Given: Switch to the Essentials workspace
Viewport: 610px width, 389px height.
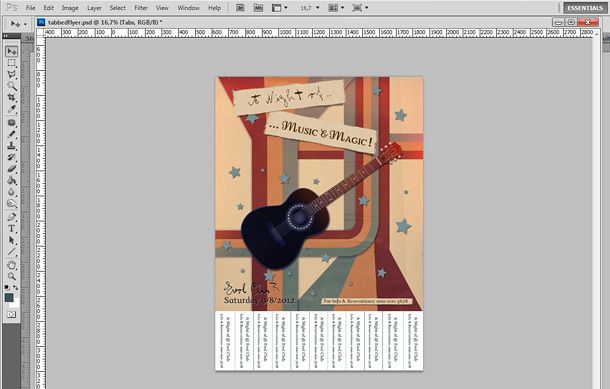Looking at the screenshot, I should (585, 8).
